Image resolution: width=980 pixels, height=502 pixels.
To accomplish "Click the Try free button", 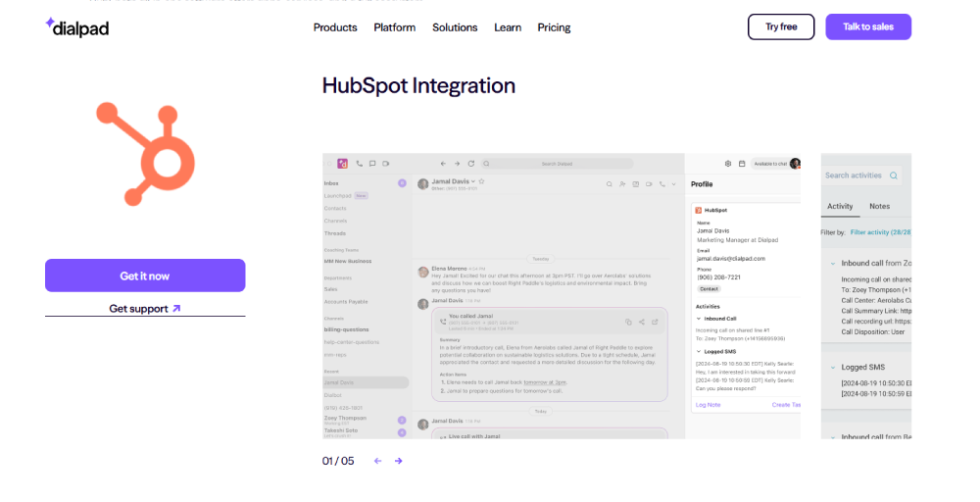I will (x=781, y=26).
